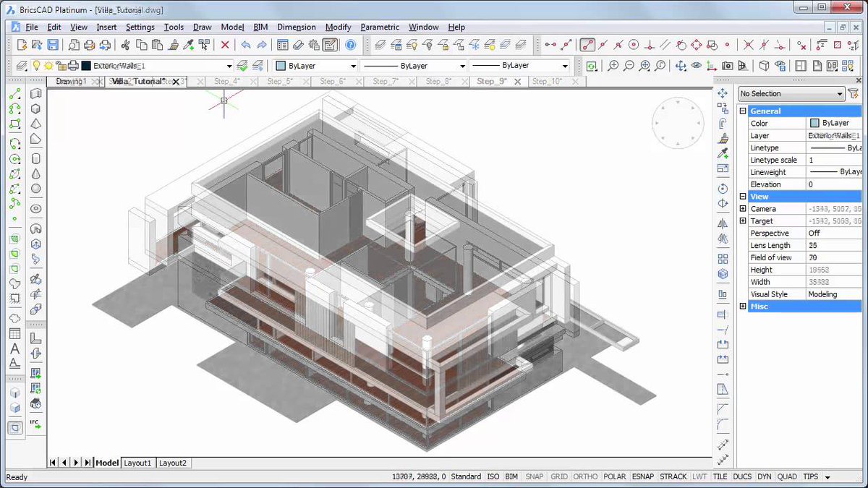Image resolution: width=868 pixels, height=488 pixels.
Task: Click Standard text style in status bar
Action: tap(466, 476)
